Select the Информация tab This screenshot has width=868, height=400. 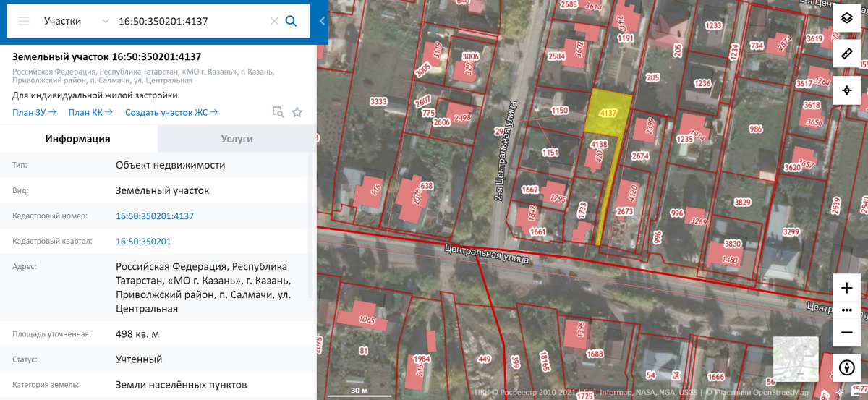pyautogui.click(x=78, y=139)
